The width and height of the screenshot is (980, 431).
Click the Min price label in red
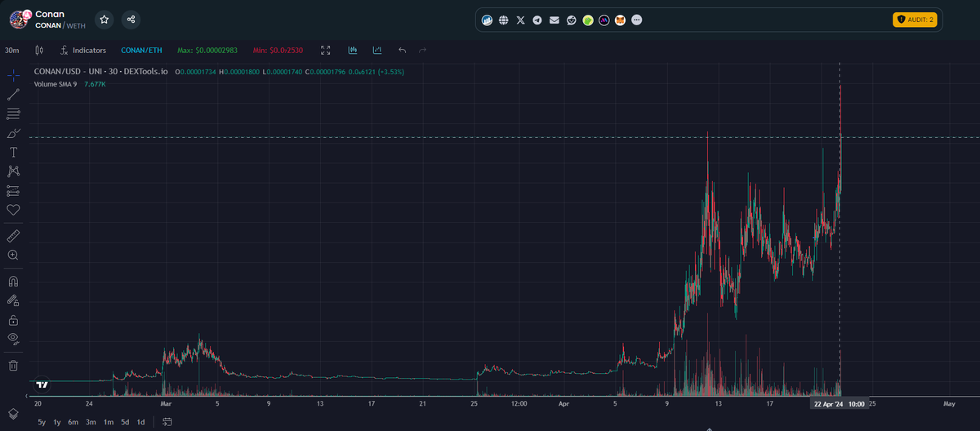278,51
